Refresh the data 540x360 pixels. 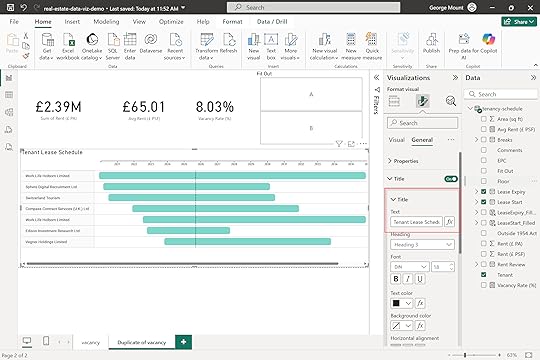(228, 43)
